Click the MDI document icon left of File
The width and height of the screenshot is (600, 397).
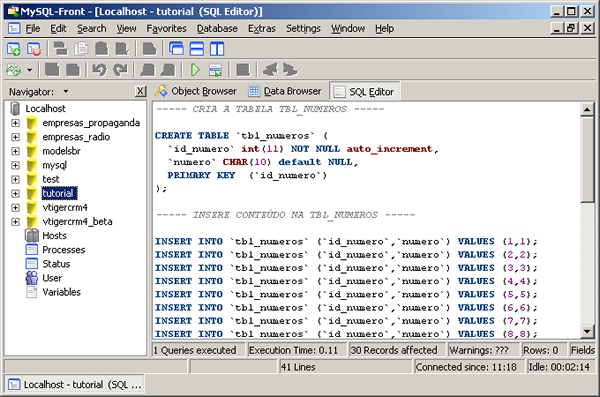coord(14,28)
